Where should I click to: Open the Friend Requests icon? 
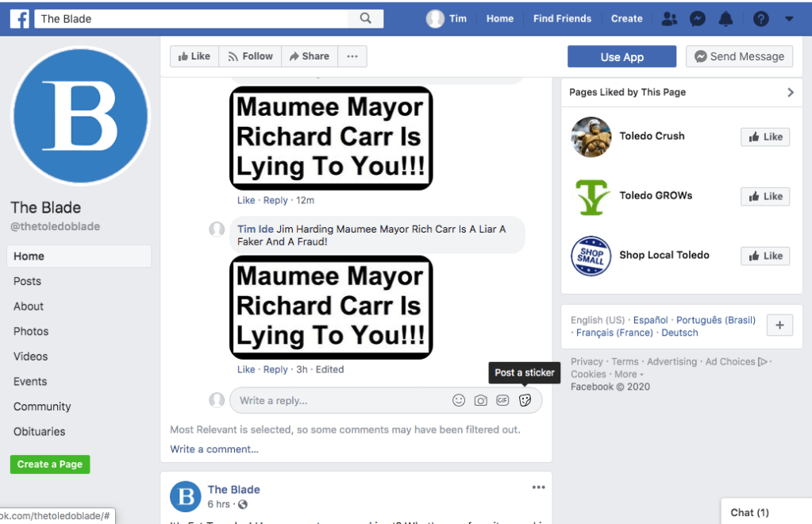tap(669, 18)
